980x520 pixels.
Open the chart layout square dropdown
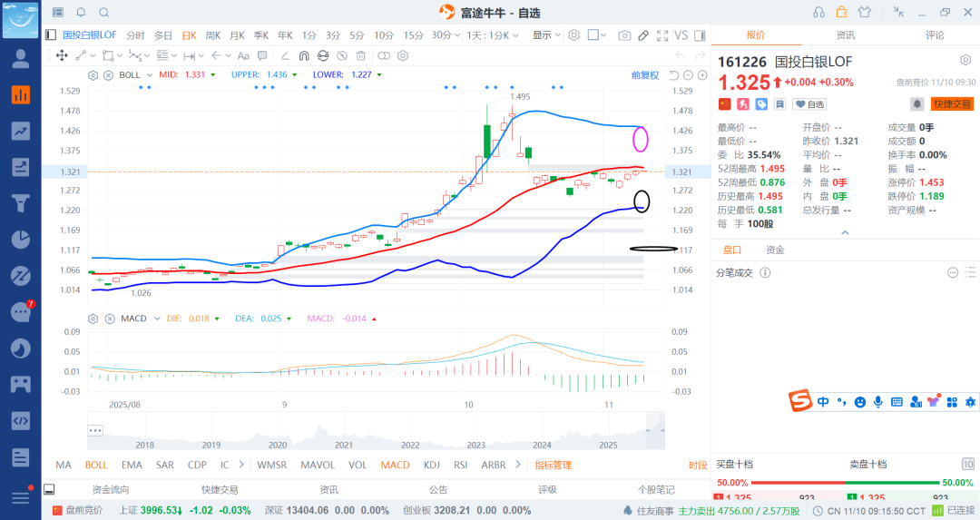(597, 35)
